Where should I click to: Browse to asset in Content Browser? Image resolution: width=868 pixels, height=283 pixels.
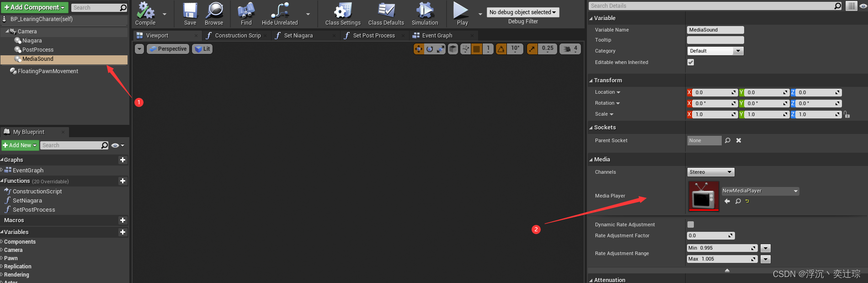(x=214, y=14)
